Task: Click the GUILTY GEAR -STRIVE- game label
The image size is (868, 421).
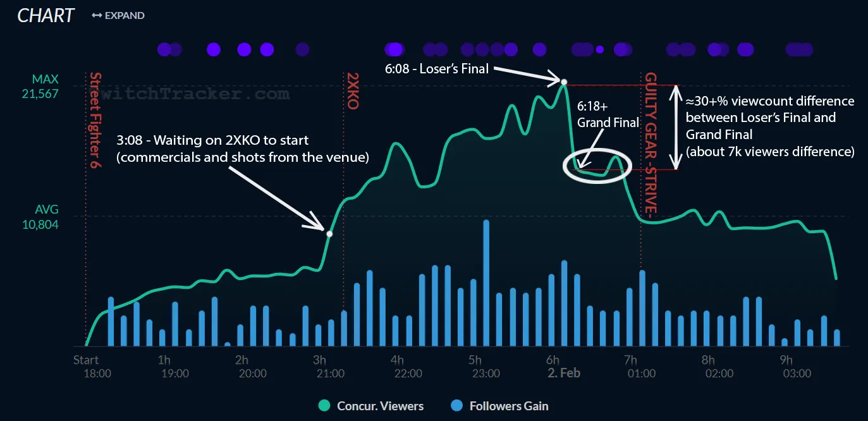Action: click(650, 143)
